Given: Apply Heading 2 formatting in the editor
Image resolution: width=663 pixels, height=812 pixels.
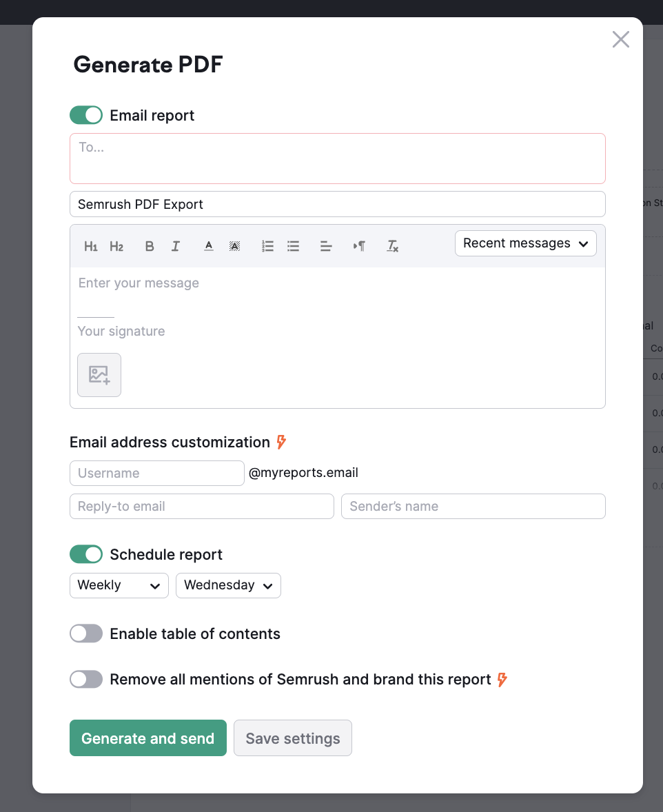Looking at the screenshot, I should pyautogui.click(x=116, y=247).
